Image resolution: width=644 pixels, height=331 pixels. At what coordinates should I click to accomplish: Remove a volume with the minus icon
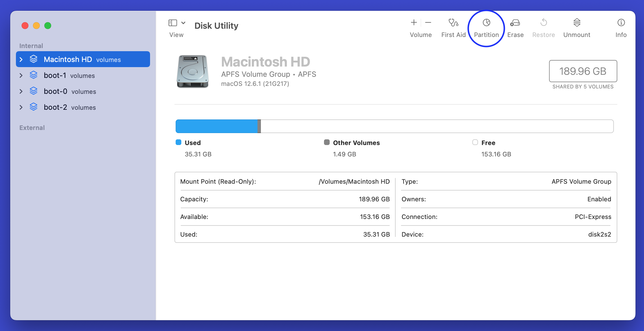(428, 22)
